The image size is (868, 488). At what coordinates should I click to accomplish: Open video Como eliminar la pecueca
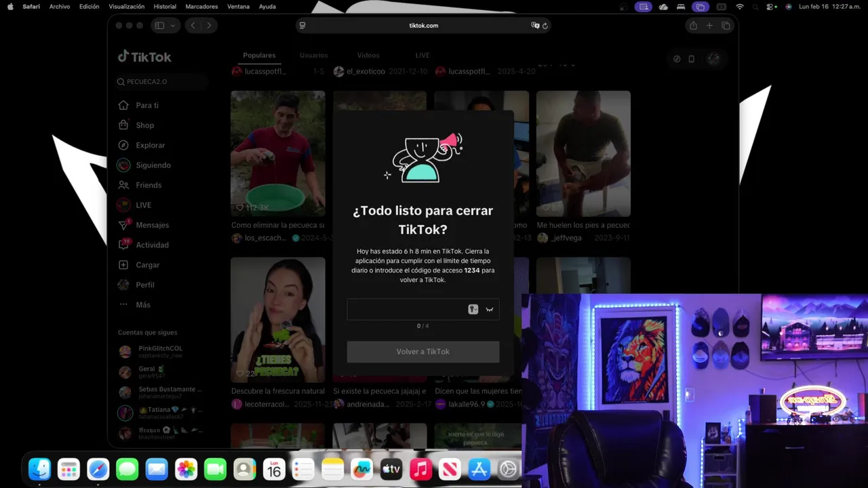pos(278,154)
